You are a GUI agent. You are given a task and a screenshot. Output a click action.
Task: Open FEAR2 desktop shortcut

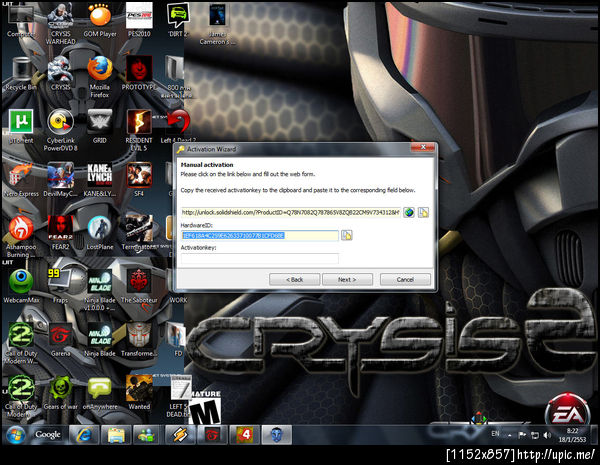60,233
